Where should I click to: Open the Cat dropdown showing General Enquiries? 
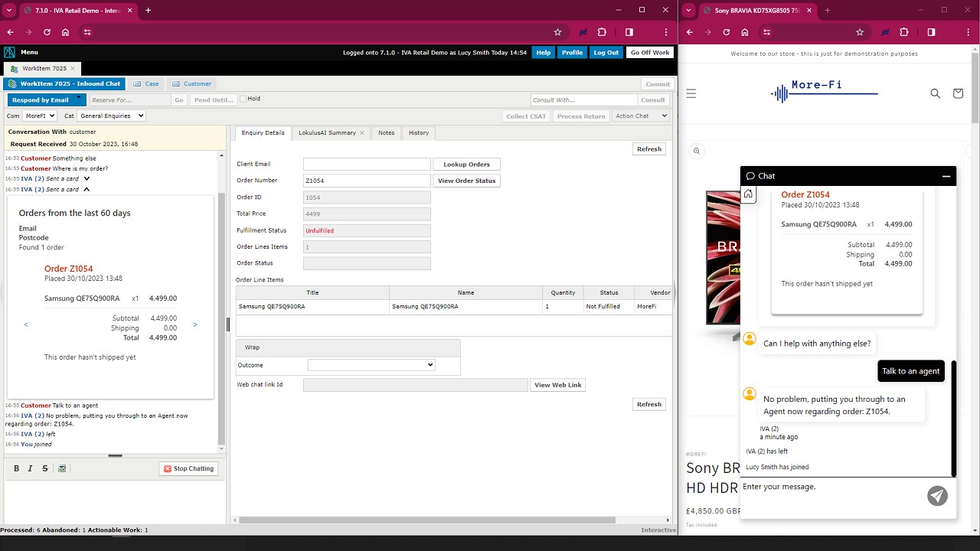(111, 115)
